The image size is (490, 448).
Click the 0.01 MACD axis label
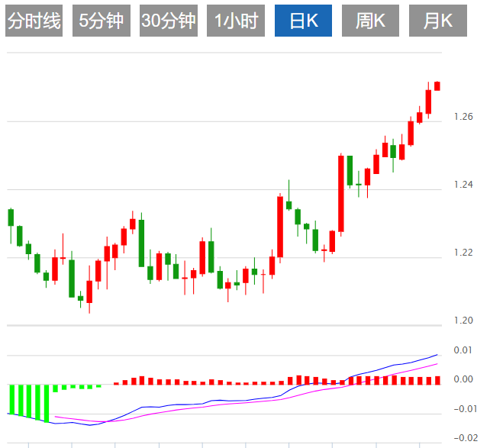pos(463,350)
